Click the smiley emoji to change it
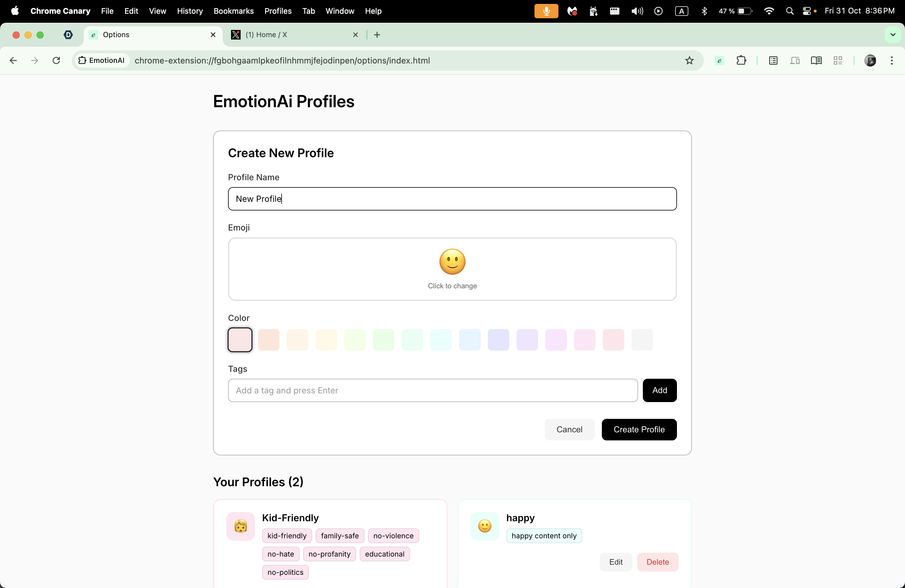905x588 pixels. click(x=452, y=262)
